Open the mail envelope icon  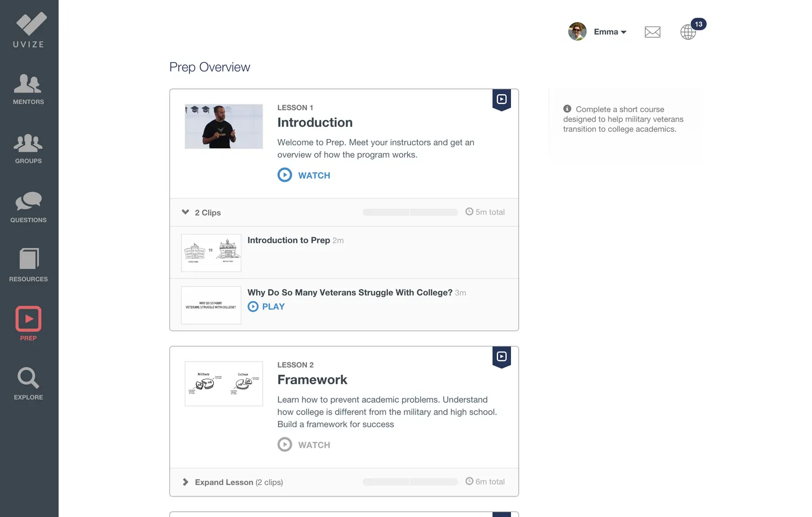pos(652,32)
